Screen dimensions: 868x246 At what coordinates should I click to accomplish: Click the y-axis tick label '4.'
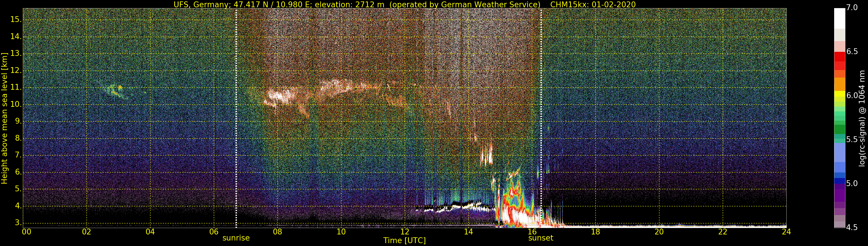(18, 206)
